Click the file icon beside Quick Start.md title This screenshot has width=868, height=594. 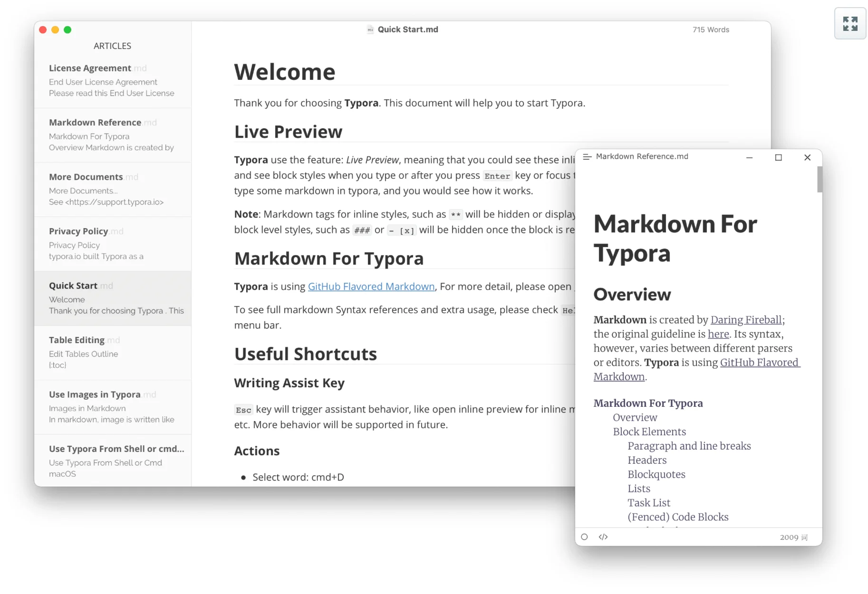[369, 29]
